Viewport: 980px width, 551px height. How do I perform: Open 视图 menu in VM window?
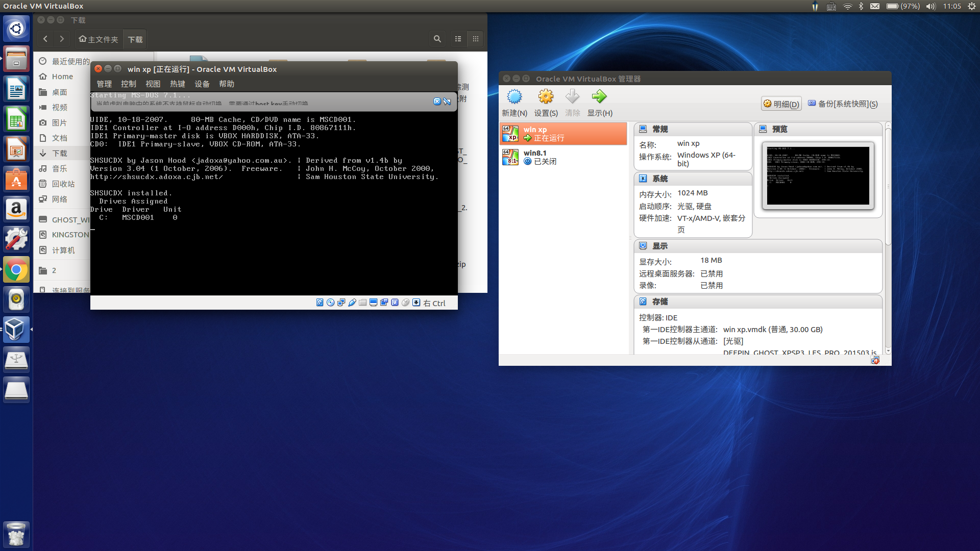coord(153,84)
